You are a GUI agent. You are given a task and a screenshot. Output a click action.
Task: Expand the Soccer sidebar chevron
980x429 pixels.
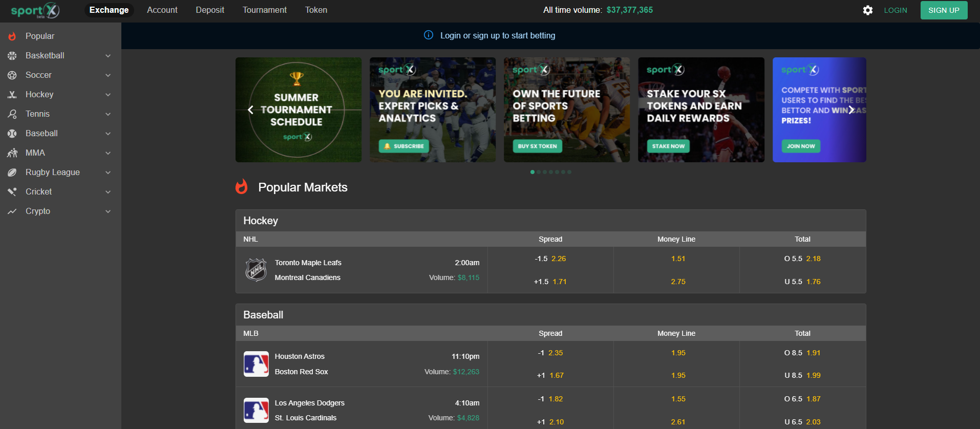(x=108, y=75)
